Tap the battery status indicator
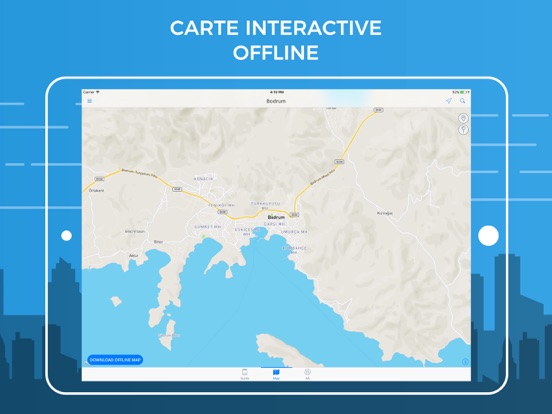Viewport: 552px width, 414px height. 461,92
